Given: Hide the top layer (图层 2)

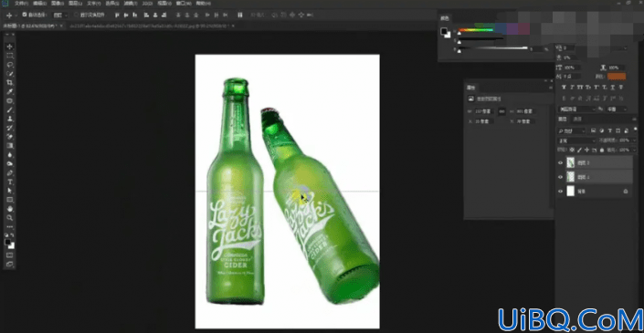Looking at the screenshot, I should (x=560, y=162).
